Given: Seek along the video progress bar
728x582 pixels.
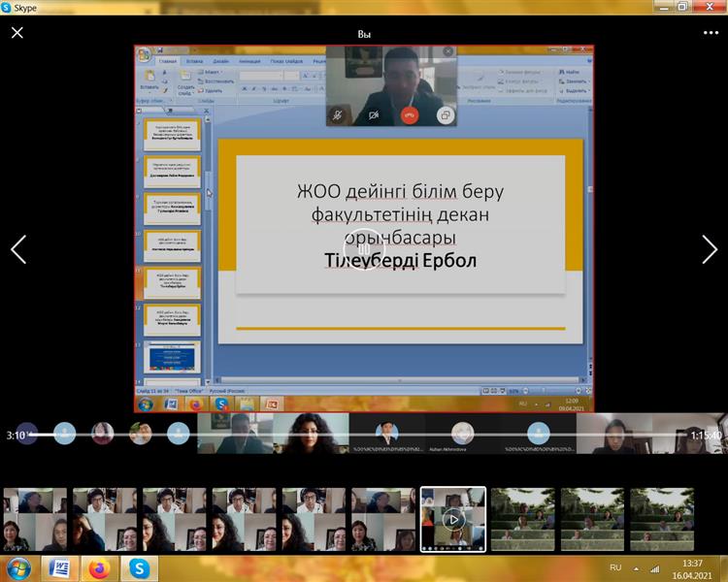Looking at the screenshot, I should tap(364, 435).
